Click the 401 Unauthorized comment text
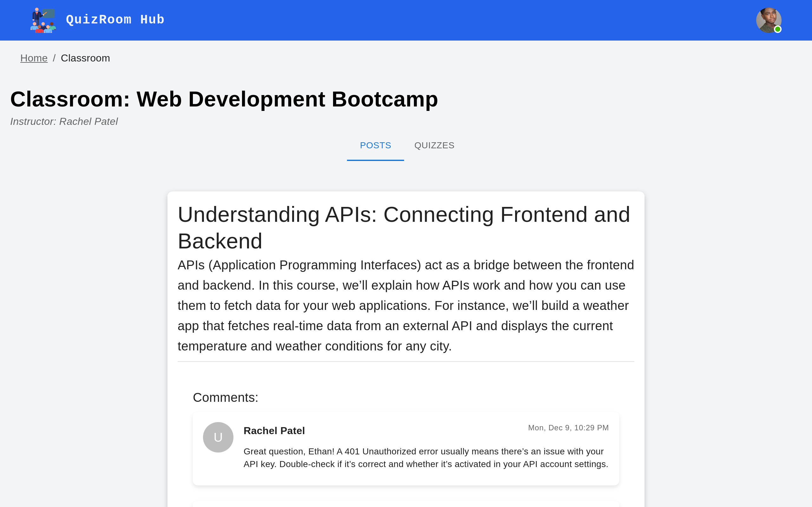Viewport: 812px width, 507px height. pos(425,458)
